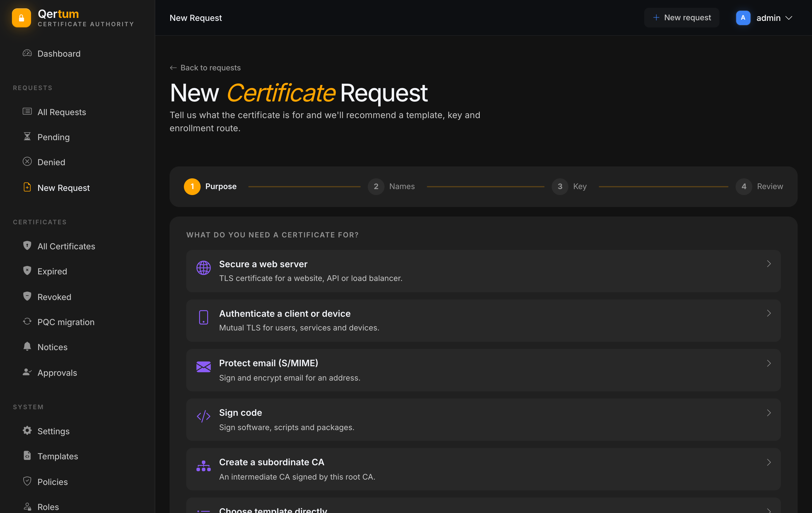Click the Templates file icon
The image size is (812, 513).
pyautogui.click(x=27, y=456)
